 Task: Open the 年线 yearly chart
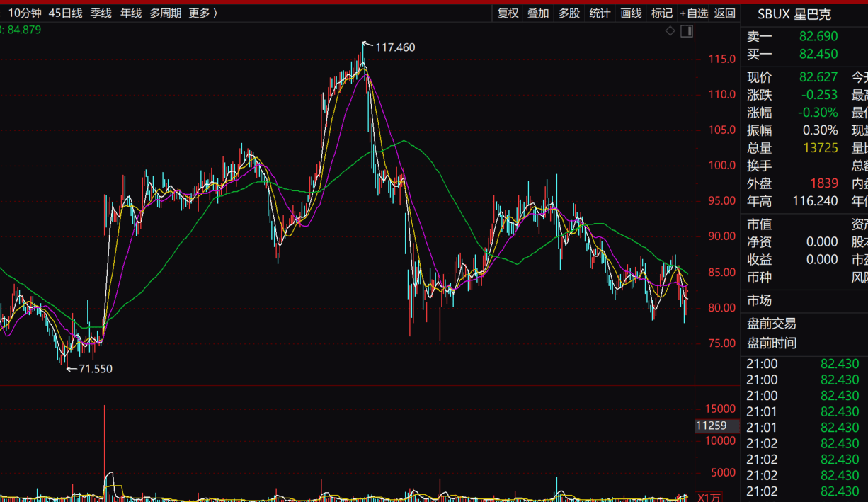point(131,13)
